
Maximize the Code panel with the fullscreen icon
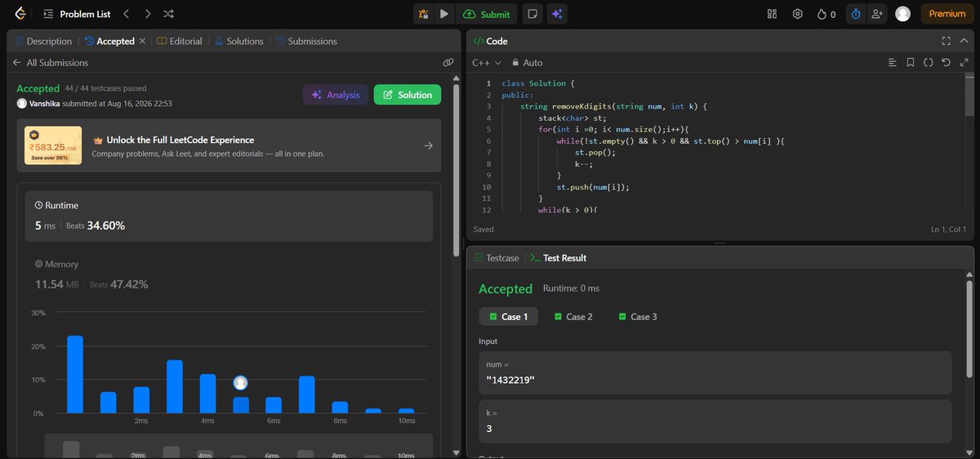coord(946,41)
